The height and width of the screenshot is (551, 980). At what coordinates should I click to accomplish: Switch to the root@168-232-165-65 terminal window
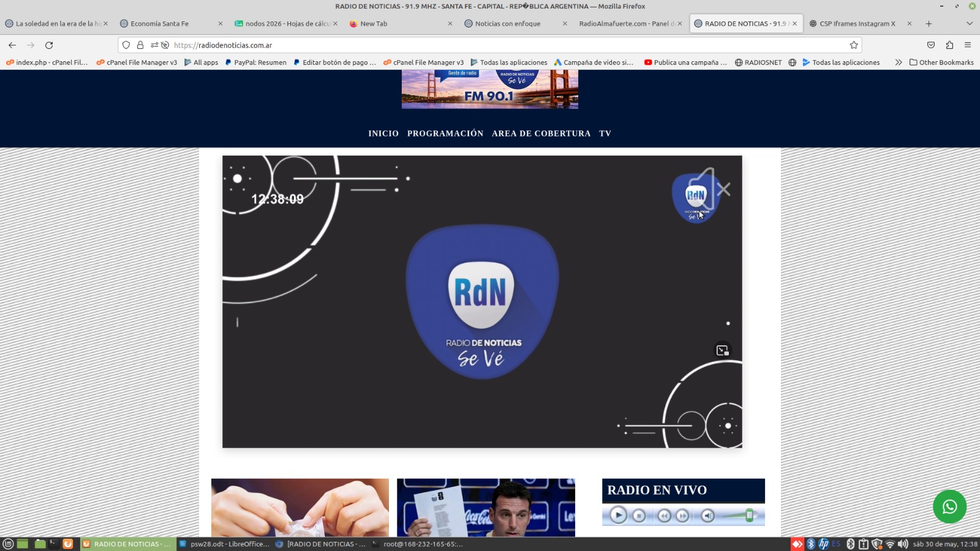click(418, 544)
